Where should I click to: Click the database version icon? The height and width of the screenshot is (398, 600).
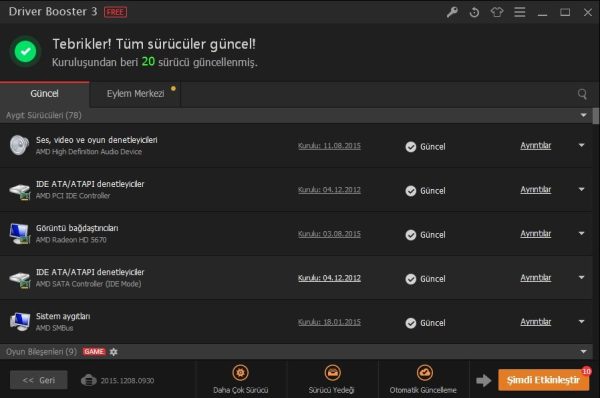[88, 380]
